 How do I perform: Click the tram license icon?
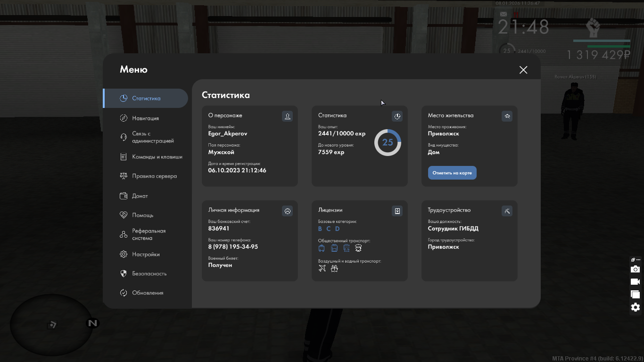pos(347,248)
